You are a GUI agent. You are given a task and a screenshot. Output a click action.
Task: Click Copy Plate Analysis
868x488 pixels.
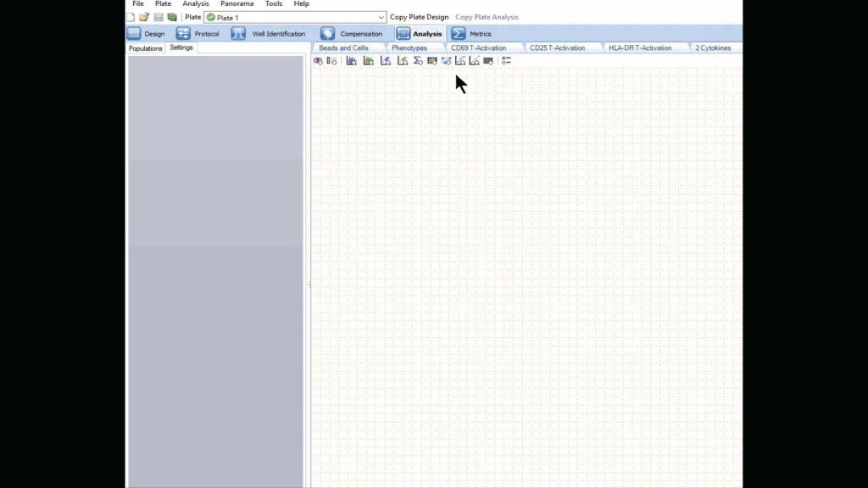point(487,17)
